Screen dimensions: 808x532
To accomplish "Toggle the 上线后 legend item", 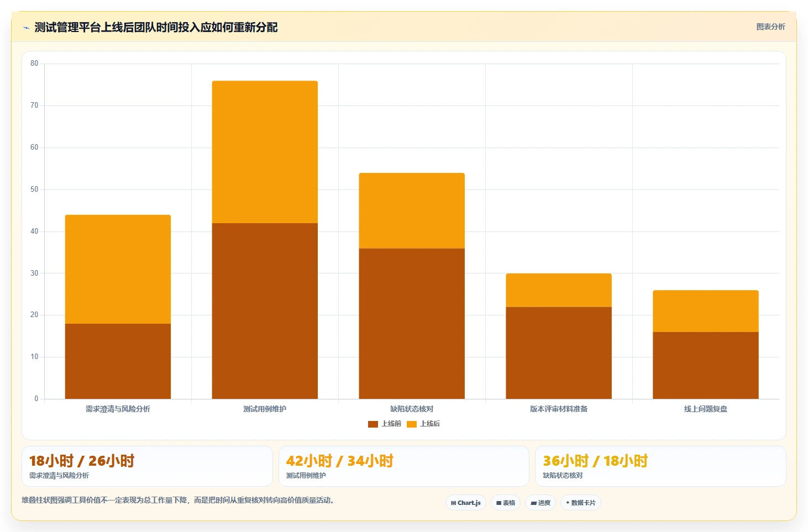I will click(x=423, y=424).
